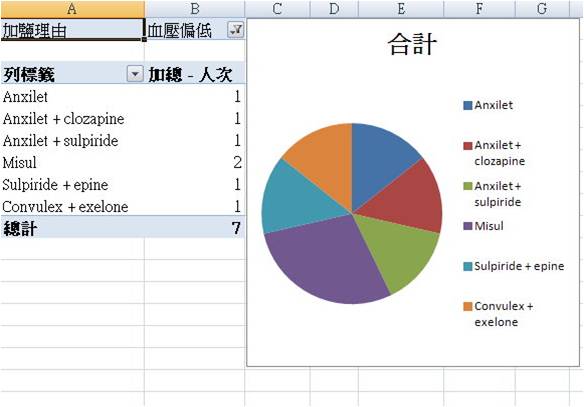Click the 總計 grand total label cell

click(x=72, y=228)
